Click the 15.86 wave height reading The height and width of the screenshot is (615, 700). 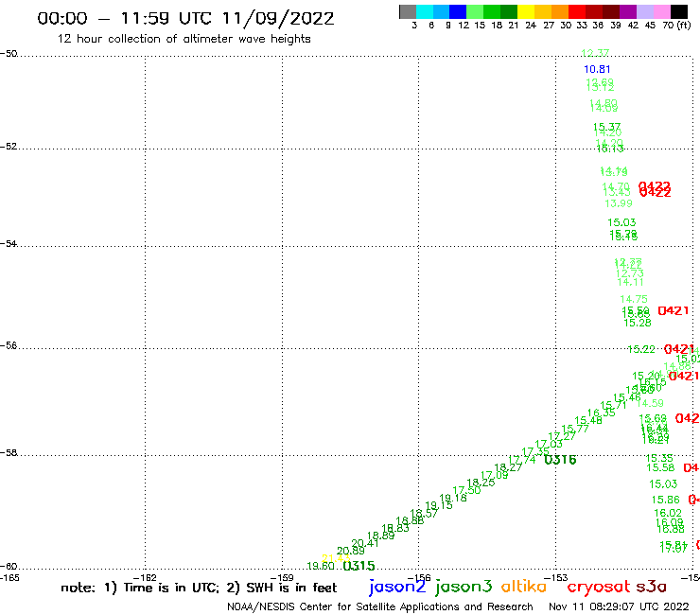tap(665, 500)
